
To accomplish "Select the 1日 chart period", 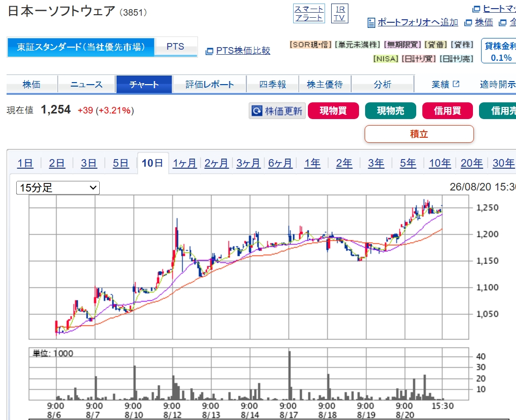I will point(25,163).
